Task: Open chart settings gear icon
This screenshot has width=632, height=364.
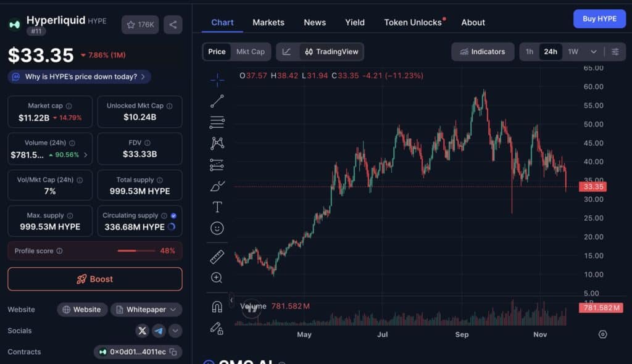Action: point(602,334)
